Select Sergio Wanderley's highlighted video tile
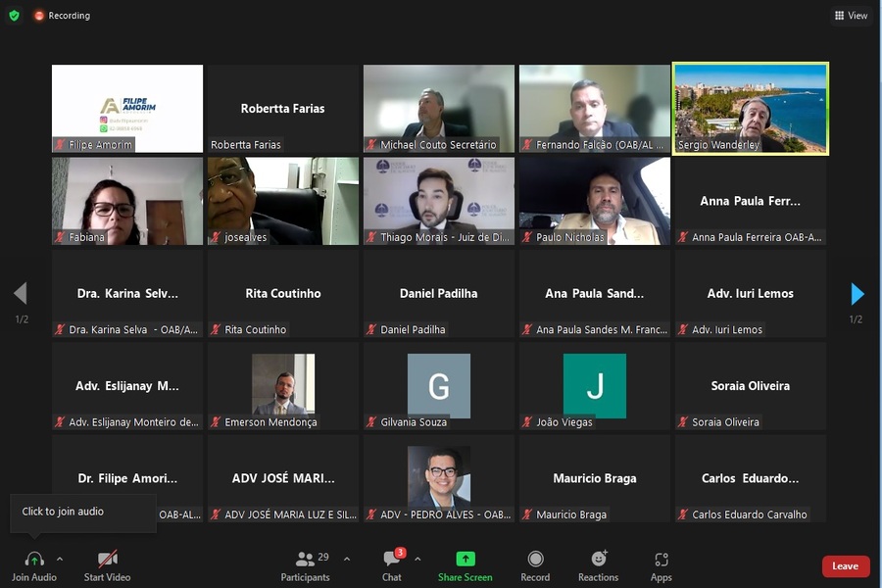The height and width of the screenshot is (588, 882). (751, 108)
